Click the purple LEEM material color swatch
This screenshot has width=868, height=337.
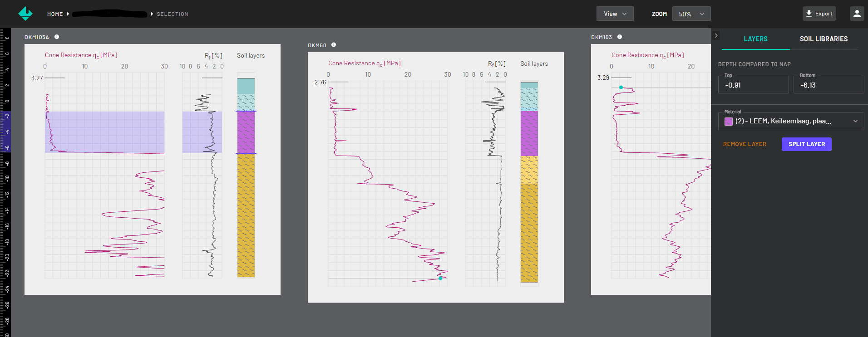[x=729, y=122]
